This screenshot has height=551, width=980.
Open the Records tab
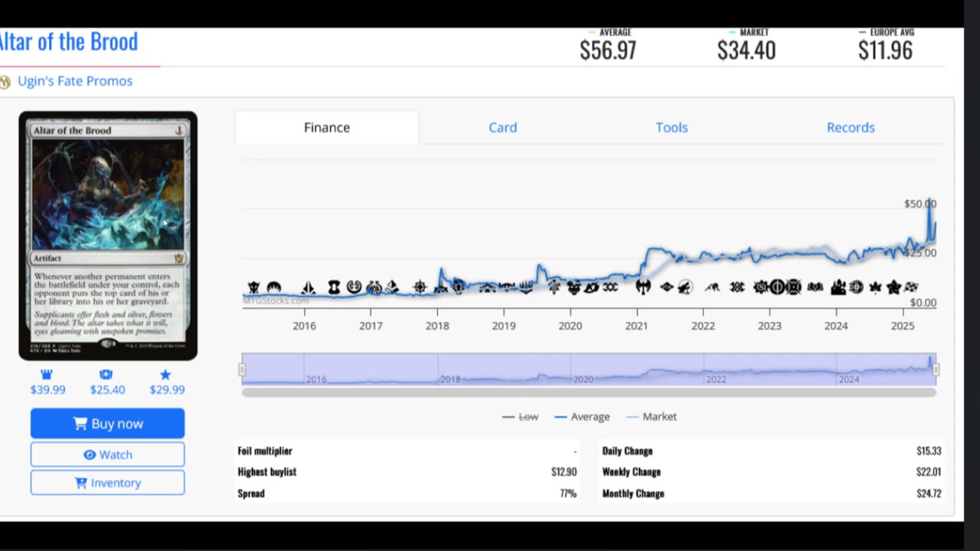(x=851, y=127)
